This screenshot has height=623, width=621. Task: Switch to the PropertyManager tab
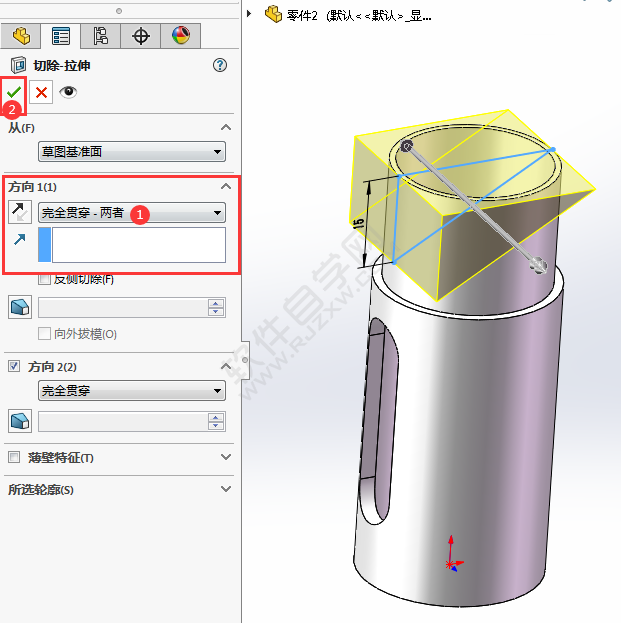(x=61, y=36)
